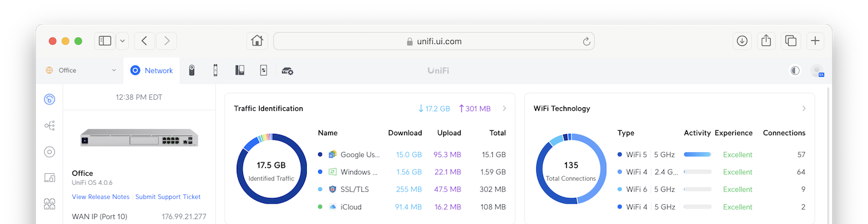Screen dimensions: 868x224
Task: Open the user account avatar
Action: pos(817,71)
